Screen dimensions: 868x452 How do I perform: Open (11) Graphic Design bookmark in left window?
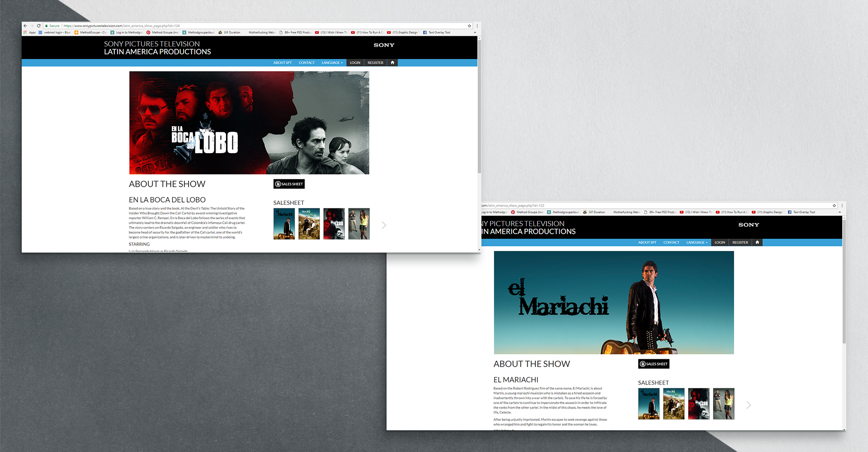[x=403, y=33]
